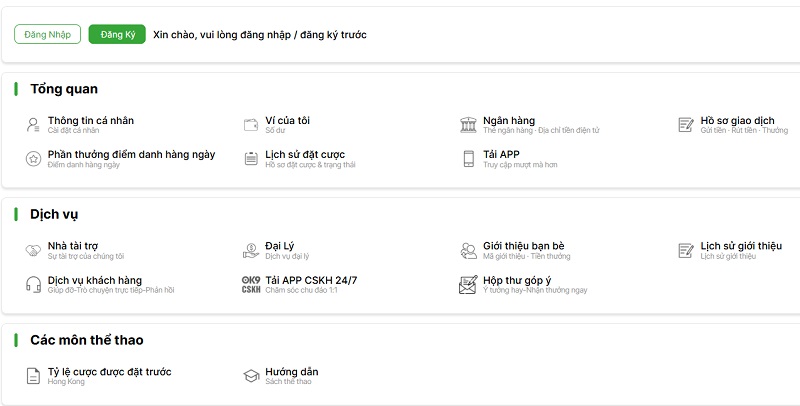The image size is (800, 406).
Task: Click the graduation cap icon for Hướng dẫn
Action: [251, 376]
